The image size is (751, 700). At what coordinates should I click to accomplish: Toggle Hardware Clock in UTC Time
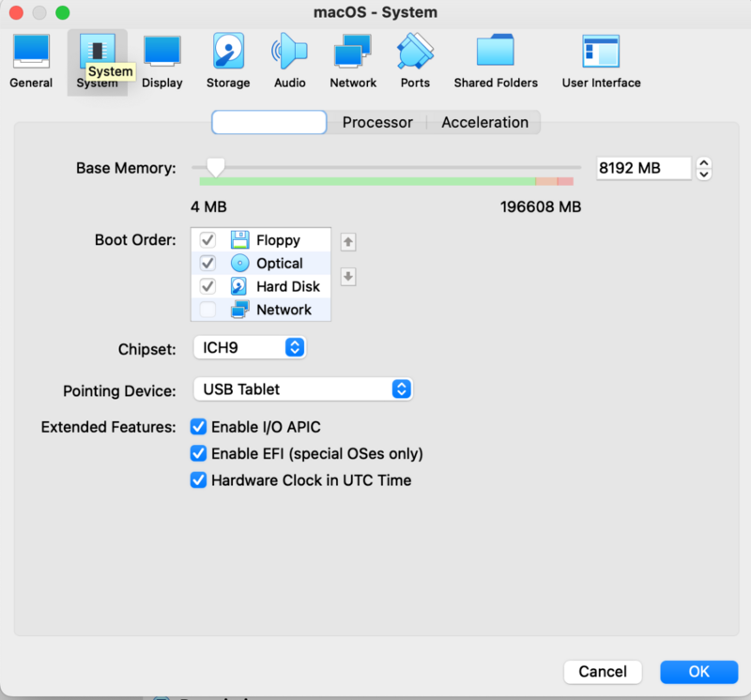(198, 479)
